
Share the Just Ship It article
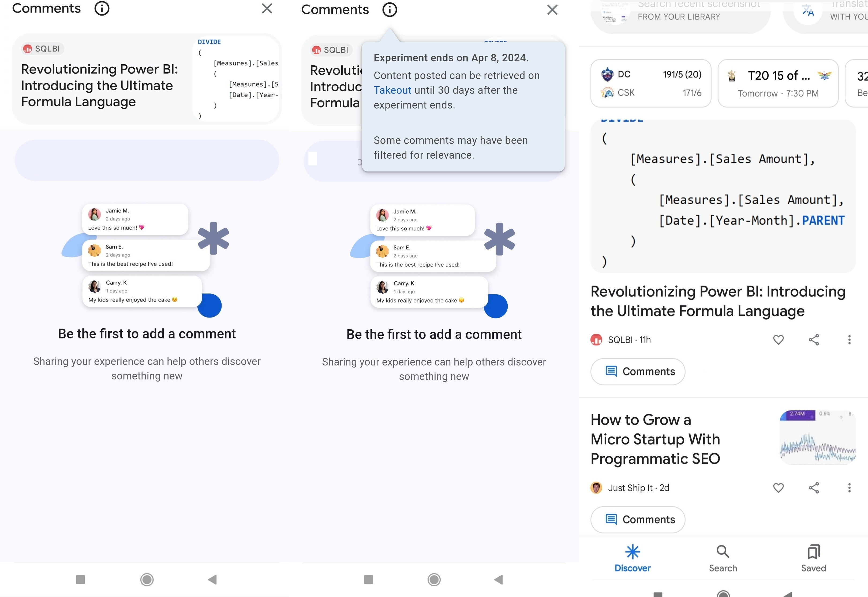(814, 488)
